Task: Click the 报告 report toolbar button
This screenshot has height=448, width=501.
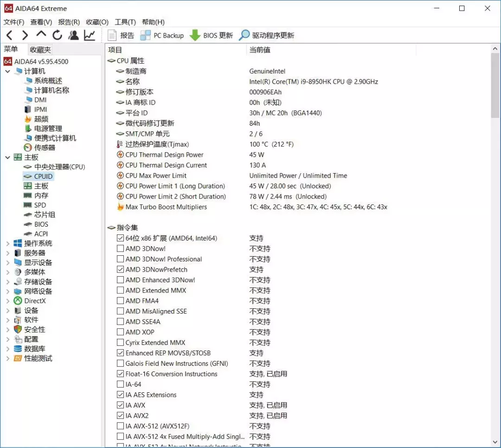Action: point(121,35)
